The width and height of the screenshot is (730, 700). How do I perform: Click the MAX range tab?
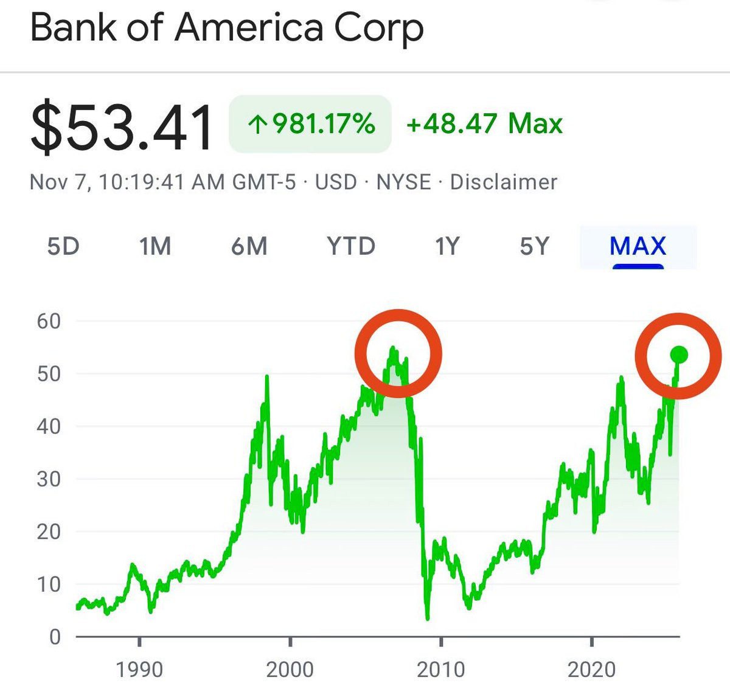coord(638,247)
